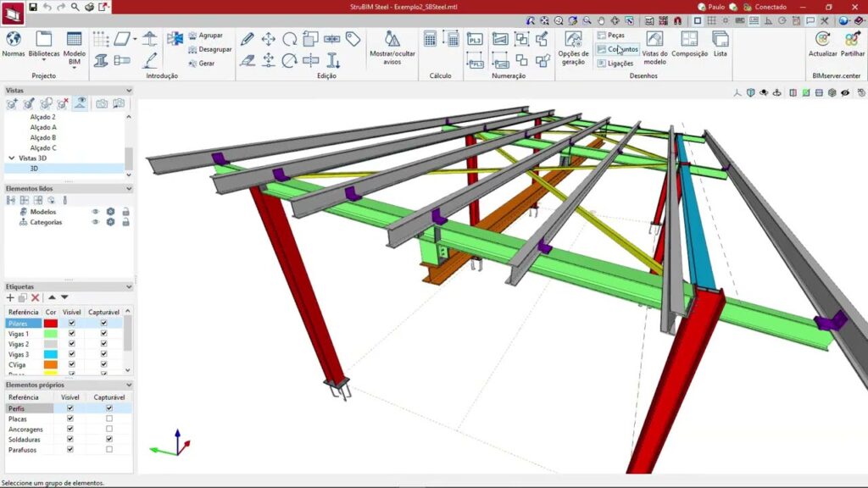Collapse the Vistas 3D tree node
Screen dimensions: 868x488
coord(11,158)
